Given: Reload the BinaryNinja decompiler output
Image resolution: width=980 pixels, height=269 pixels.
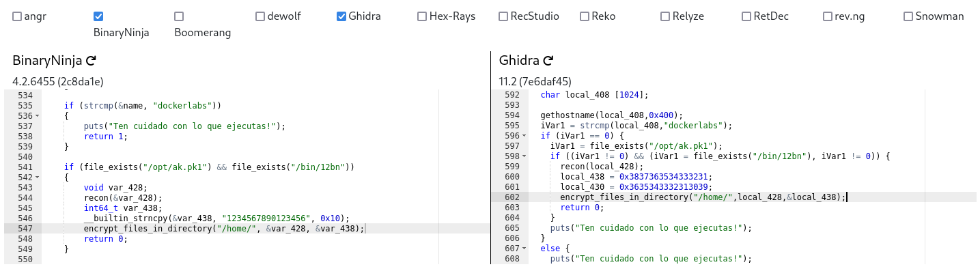Looking at the screenshot, I should click(x=91, y=61).
